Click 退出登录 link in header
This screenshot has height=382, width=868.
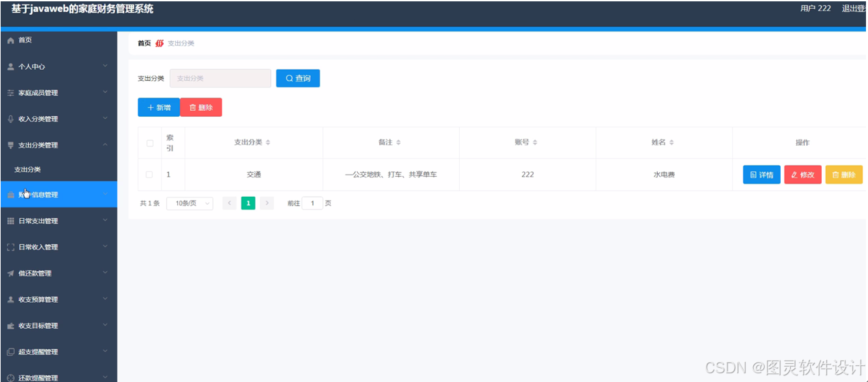pos(855,9)
